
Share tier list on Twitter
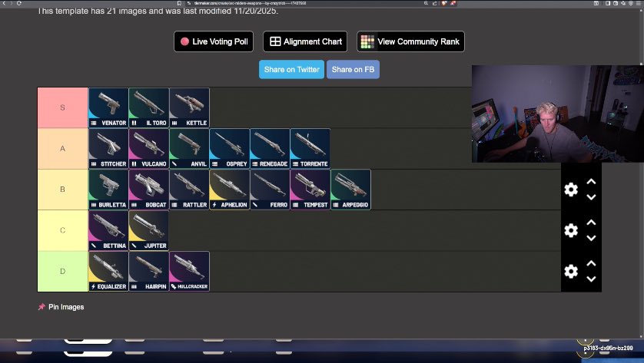point(291,69)
